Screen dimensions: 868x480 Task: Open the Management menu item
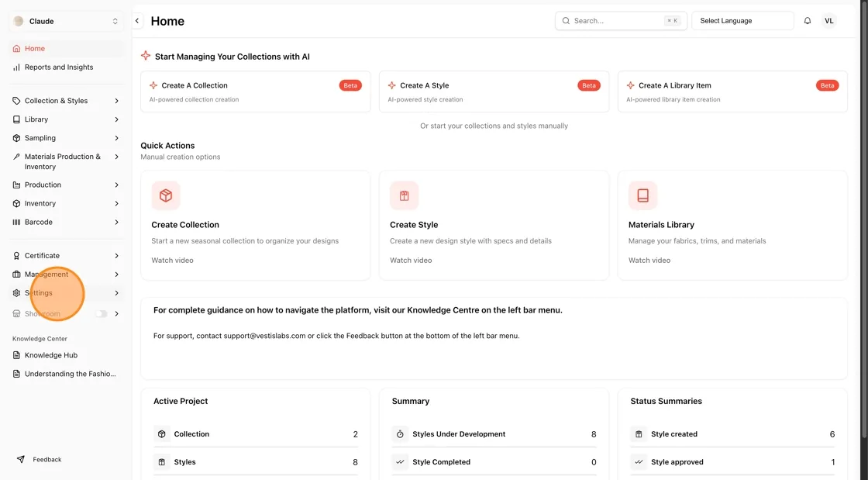[66, 275]
